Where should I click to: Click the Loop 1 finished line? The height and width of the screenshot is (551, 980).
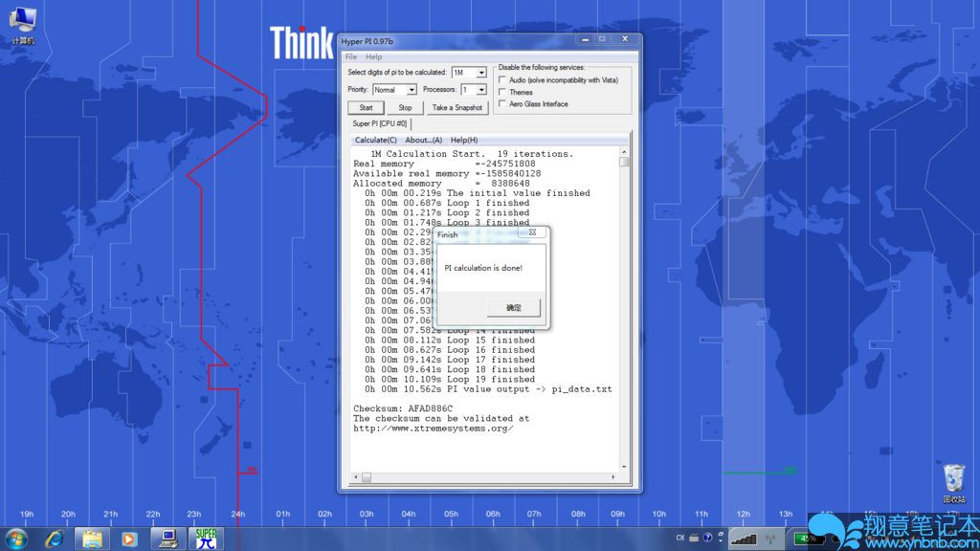448,203
